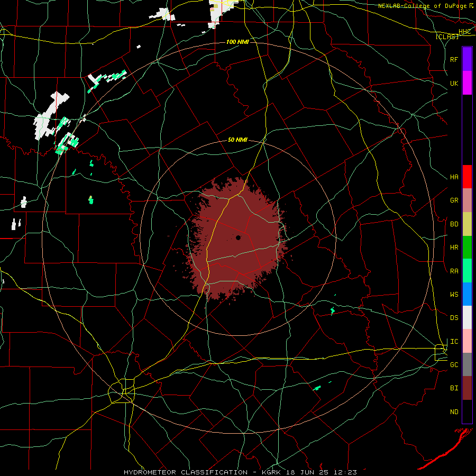Screen dimensions: 476x476
Task: Click the blue WS legend swatch
Action: pyautogui.click(x=467, y=294)
